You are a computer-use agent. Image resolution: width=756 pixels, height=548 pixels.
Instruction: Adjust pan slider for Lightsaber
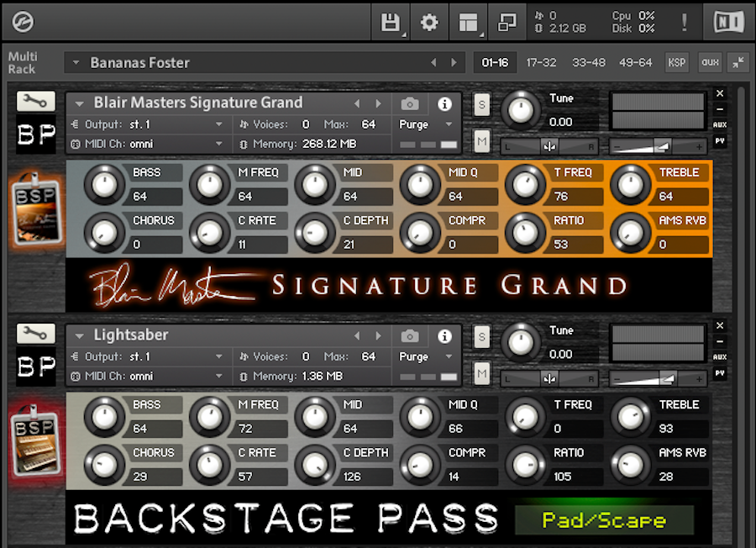point(549,379)
